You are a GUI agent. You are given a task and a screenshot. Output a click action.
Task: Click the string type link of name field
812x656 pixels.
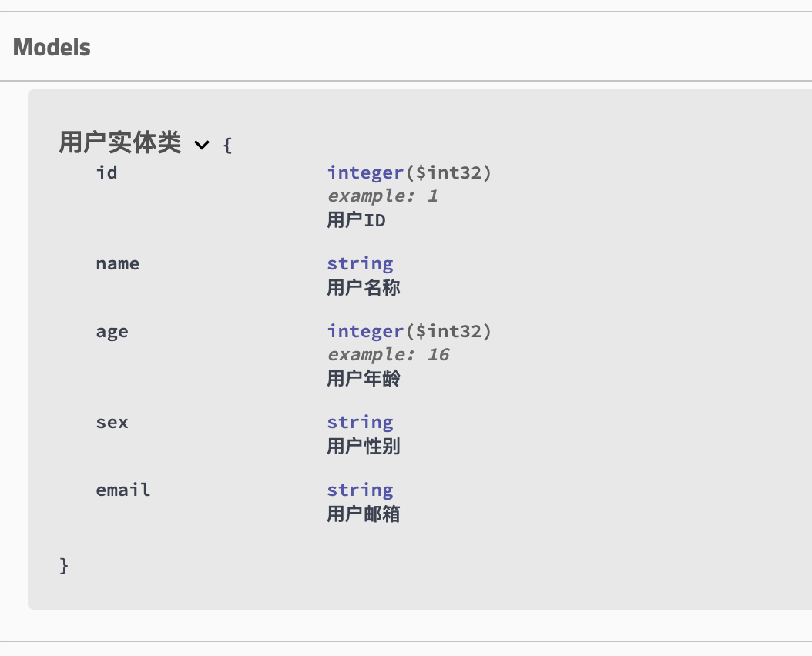click(x=360, y=263)
